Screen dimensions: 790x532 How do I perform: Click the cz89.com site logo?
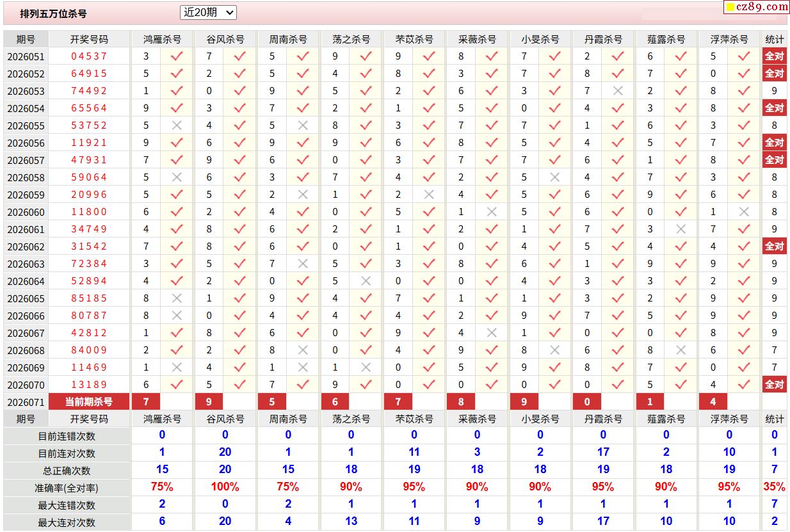tap(762, 7)
